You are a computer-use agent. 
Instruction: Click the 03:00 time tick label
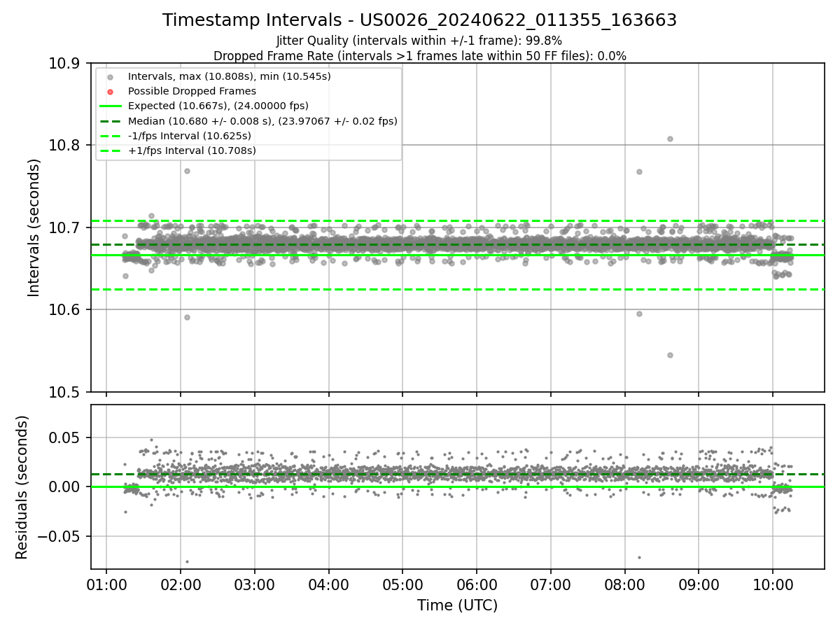(x=254, y=584)
